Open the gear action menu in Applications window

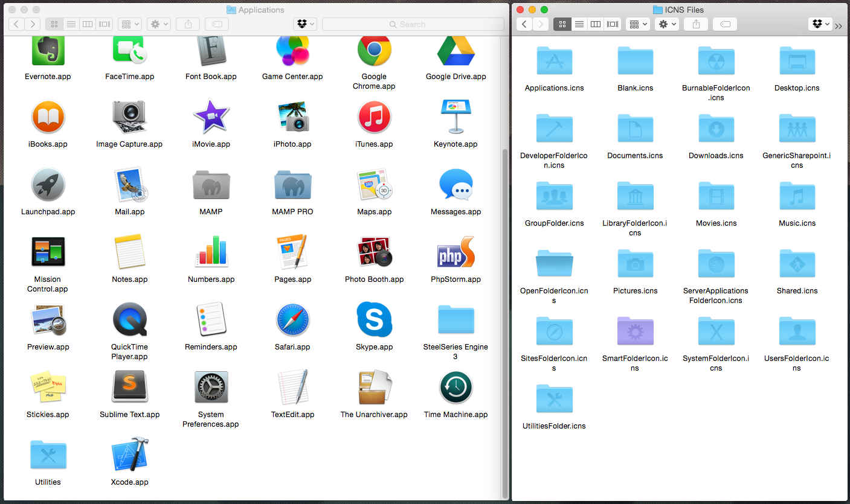point(158,24)
